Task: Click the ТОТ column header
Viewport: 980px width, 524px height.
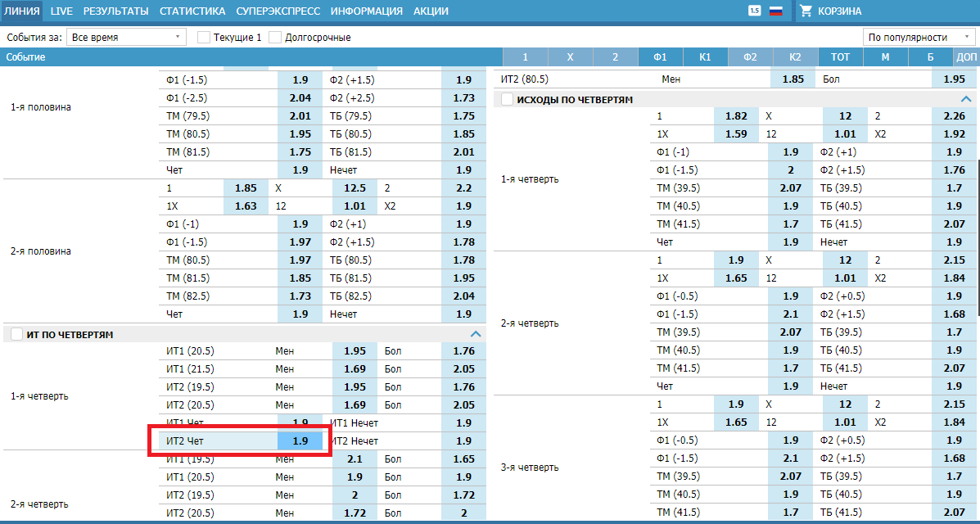Action: click(x=840, y=57)
